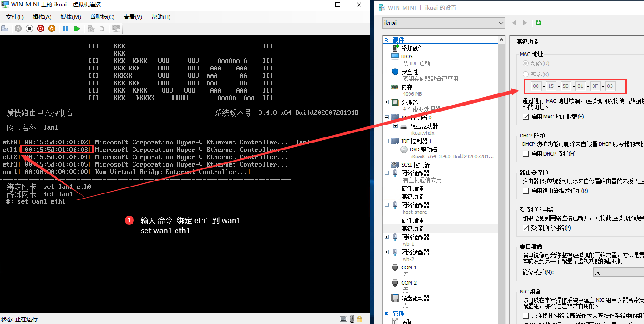Click the red Shut Down toolbar icon
Screen dimensions: 644x324
tap(40, 29)
